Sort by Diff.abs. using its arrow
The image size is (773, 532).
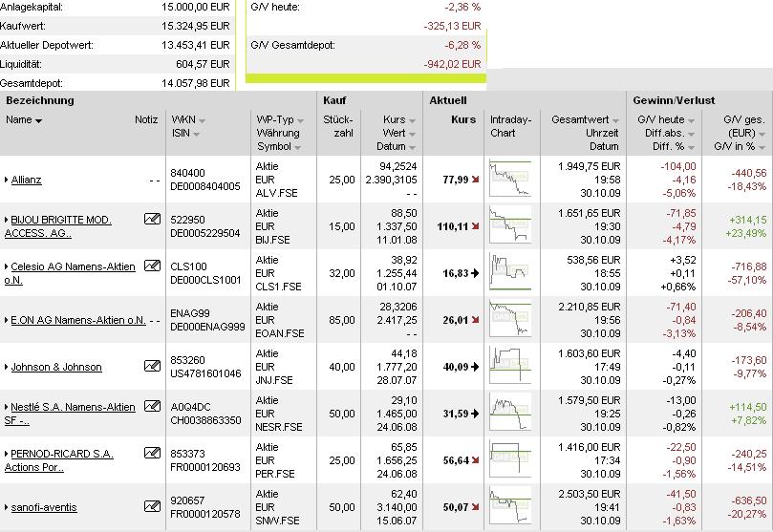(x=691, y=134)
